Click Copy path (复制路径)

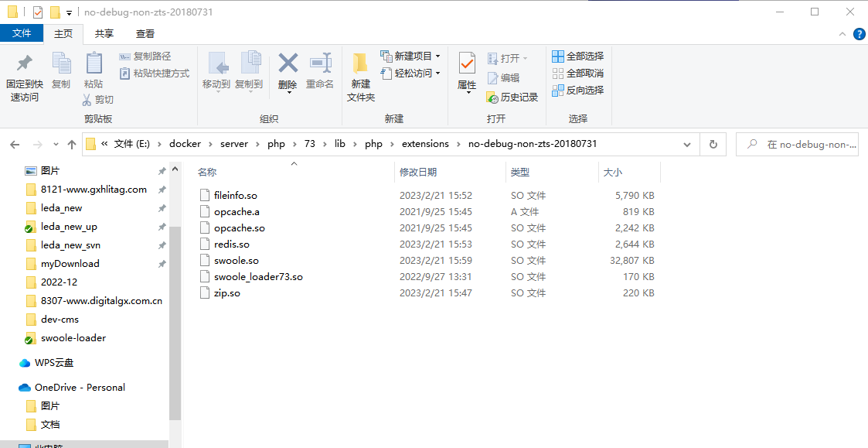click(145, 56)
